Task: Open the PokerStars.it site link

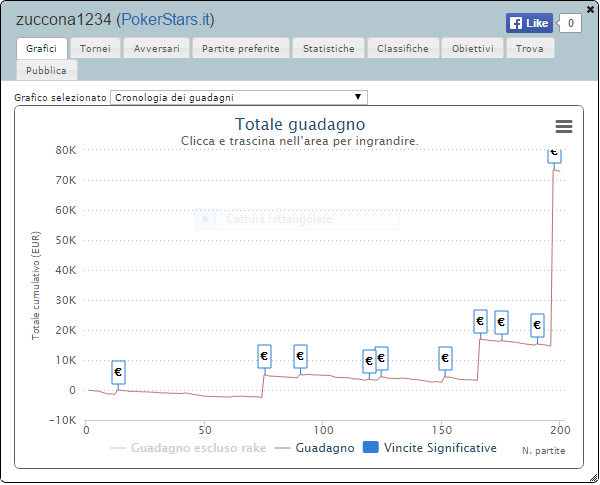Action: coord(167,20)
